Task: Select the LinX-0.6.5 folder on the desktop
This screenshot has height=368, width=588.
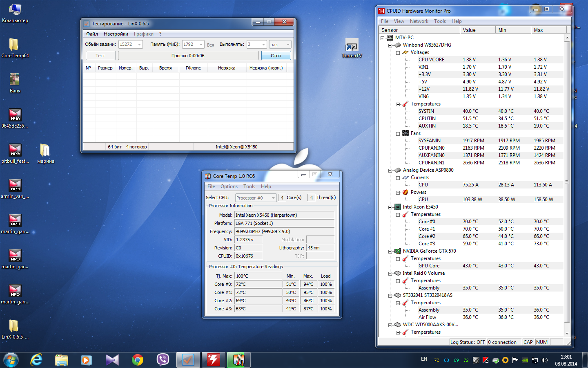Action: click(x=15, y=330)
